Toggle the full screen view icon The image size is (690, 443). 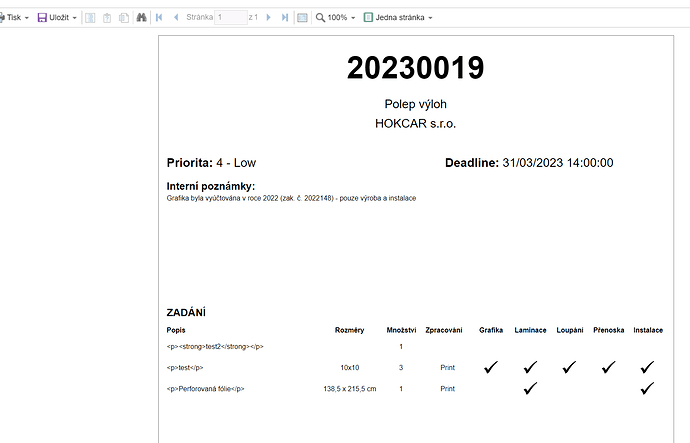(x=302, y=18)
